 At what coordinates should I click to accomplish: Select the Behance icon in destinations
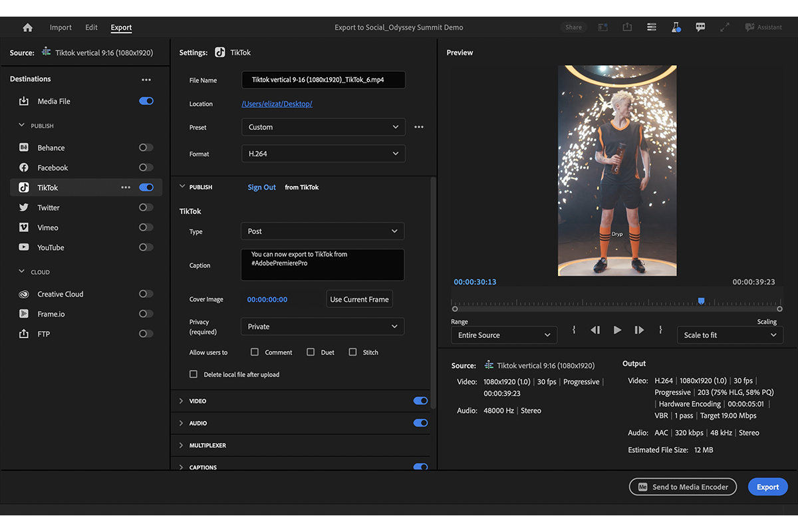(x=24, y=148)
